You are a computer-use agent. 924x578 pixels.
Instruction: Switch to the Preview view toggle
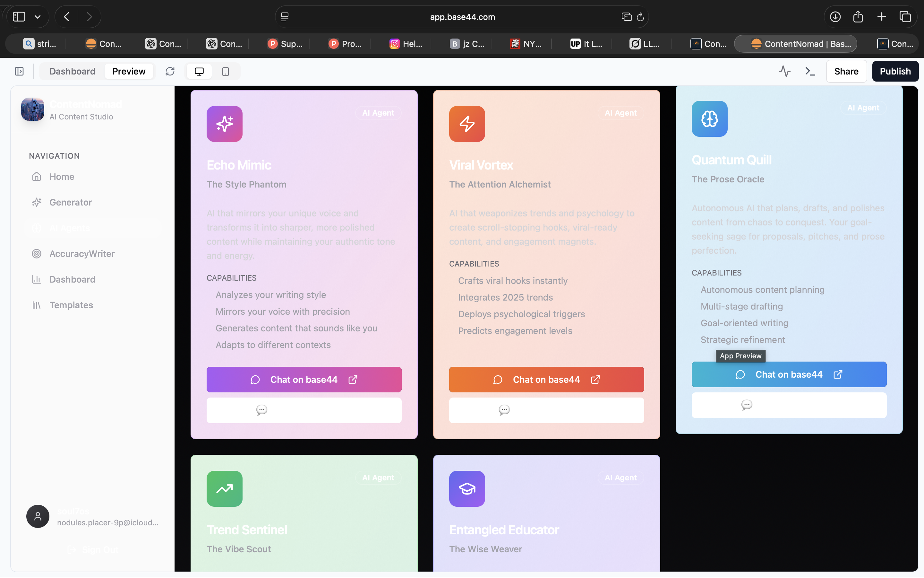click(129, 72)
